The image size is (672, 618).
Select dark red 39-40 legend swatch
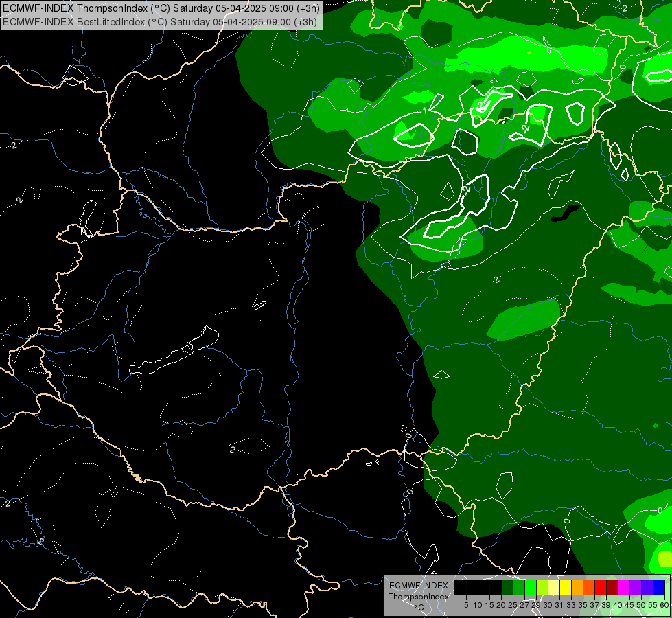pyautogui.click(x=612, y=588)
